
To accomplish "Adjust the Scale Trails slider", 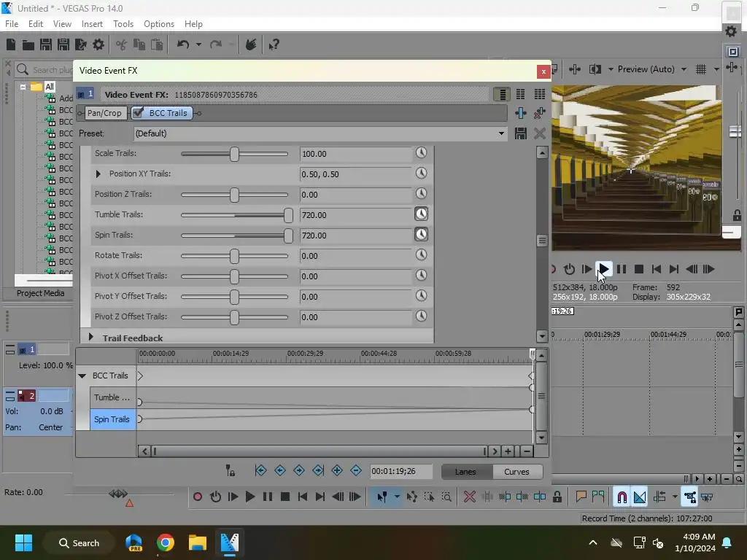I will point(234,154).
